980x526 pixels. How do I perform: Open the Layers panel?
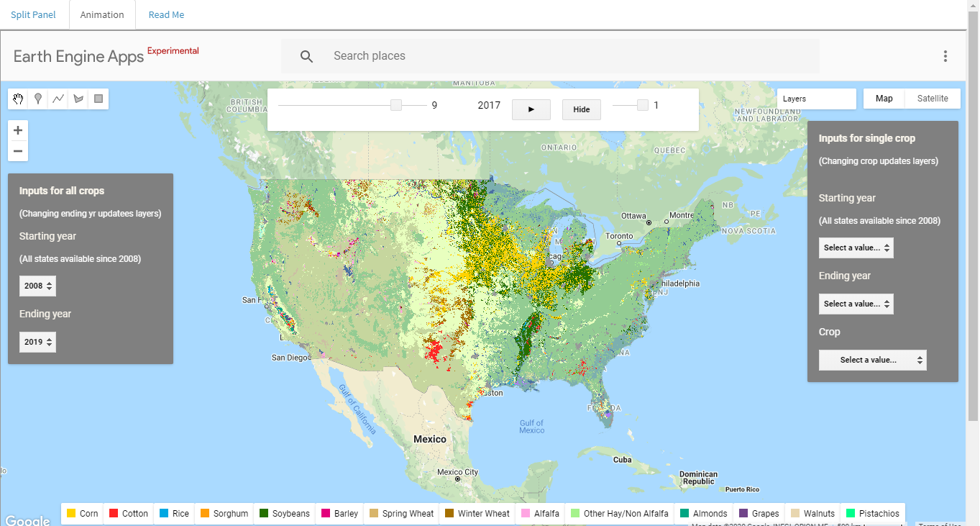pos(817,99)
